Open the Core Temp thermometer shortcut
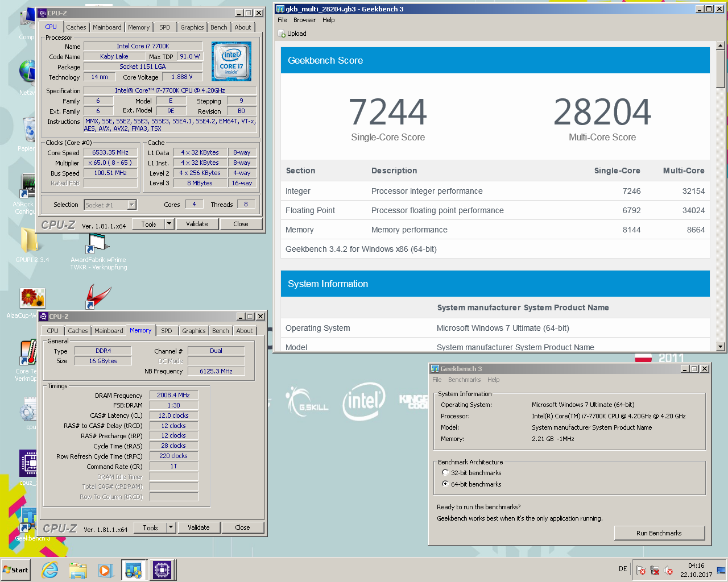The image size is (728, 582). pyautogui.click(x=28, y=352)
